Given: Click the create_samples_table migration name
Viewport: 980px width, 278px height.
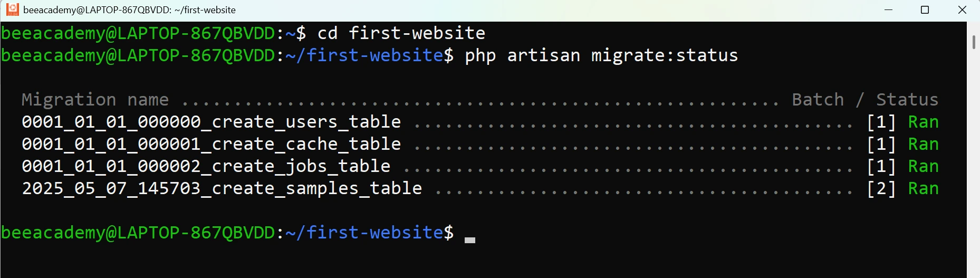Looking at the screenshot, I should click(222, 188).
